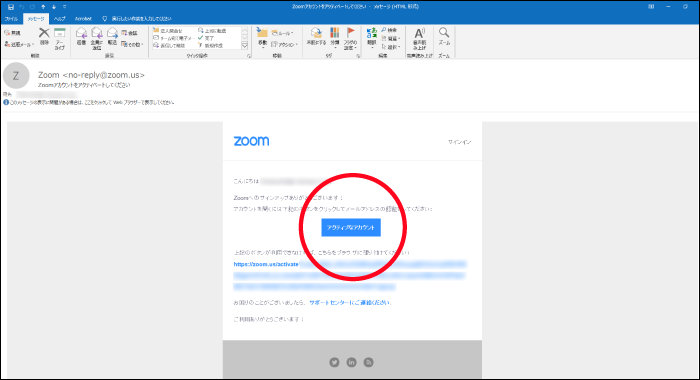Click the Tell Me search box with lightbulb

[x=137, y=19]
